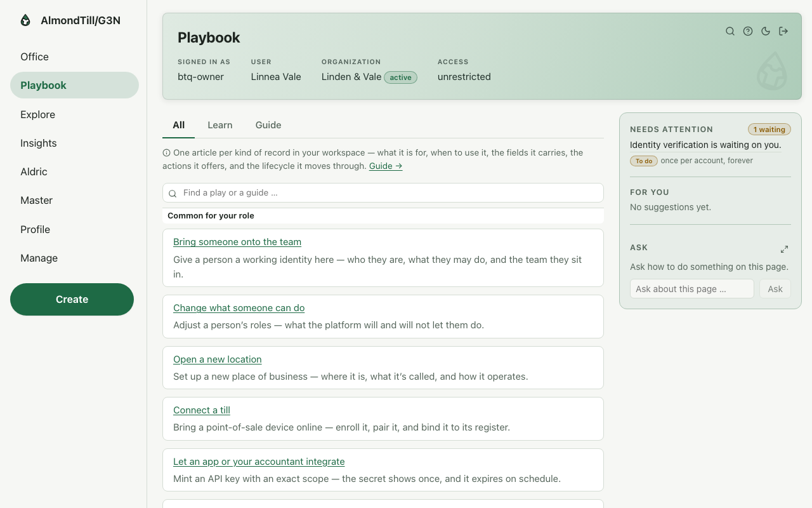812x508 pixels.
Task: Click the green Create button
Action: tap(72, 299)
